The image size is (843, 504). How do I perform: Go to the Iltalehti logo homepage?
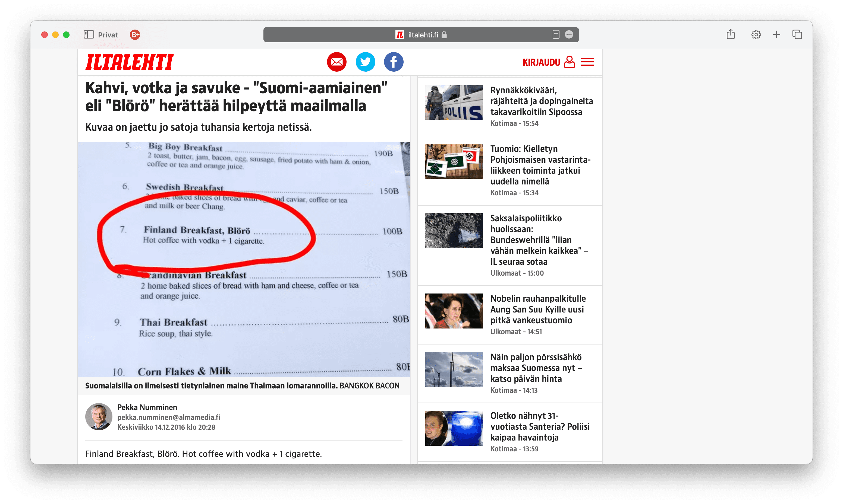130,62
